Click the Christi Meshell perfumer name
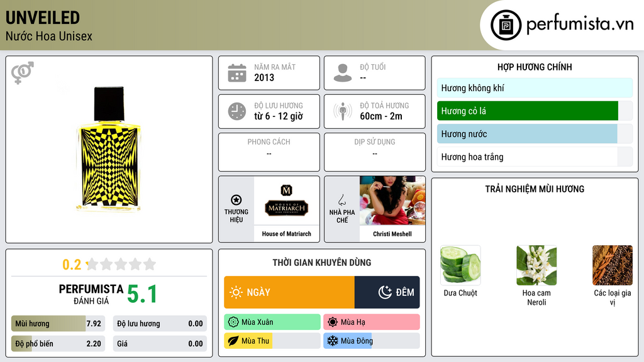 (x=392, y=234)
